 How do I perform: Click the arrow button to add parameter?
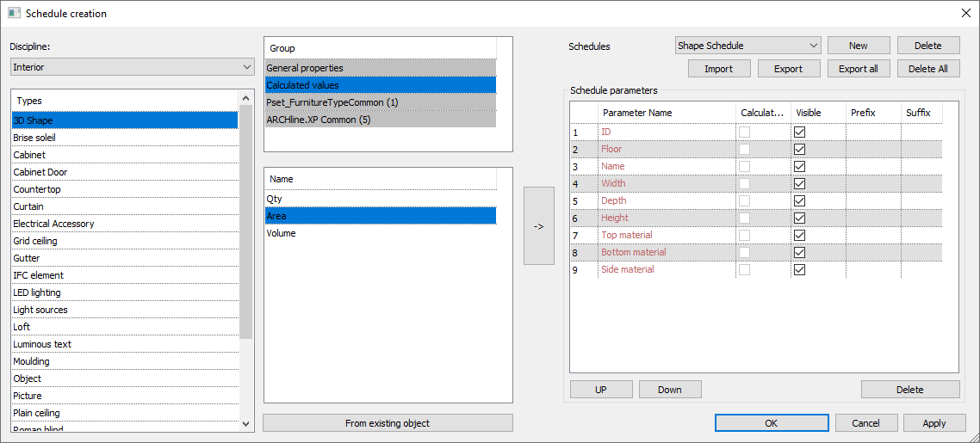(x=538, y=226)
